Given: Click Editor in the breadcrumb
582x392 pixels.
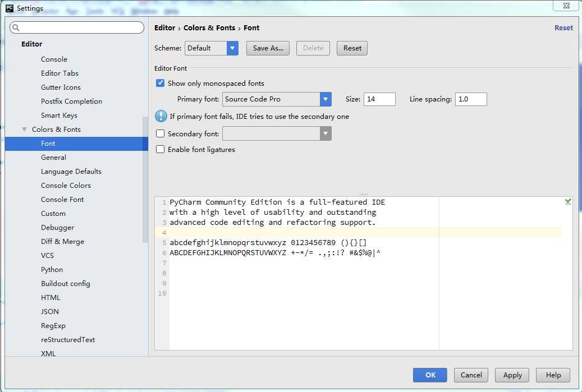Looking at the screenshot, I should tap(165, 28).
